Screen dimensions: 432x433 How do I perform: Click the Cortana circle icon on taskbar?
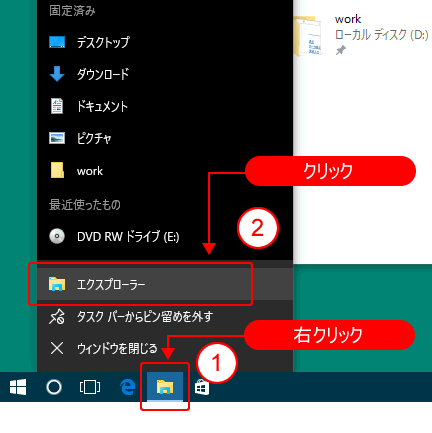pos(54,387)
